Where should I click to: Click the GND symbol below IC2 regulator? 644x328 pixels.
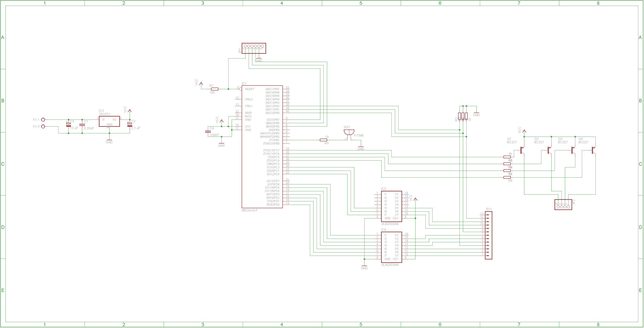pos(109,140)
